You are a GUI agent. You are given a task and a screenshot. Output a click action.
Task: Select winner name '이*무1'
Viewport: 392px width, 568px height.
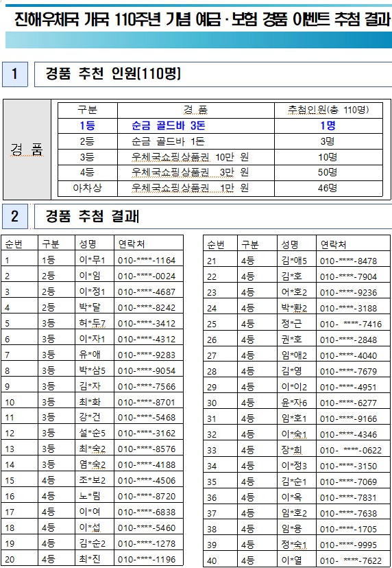pyautogui.click(x=92, y=260)
